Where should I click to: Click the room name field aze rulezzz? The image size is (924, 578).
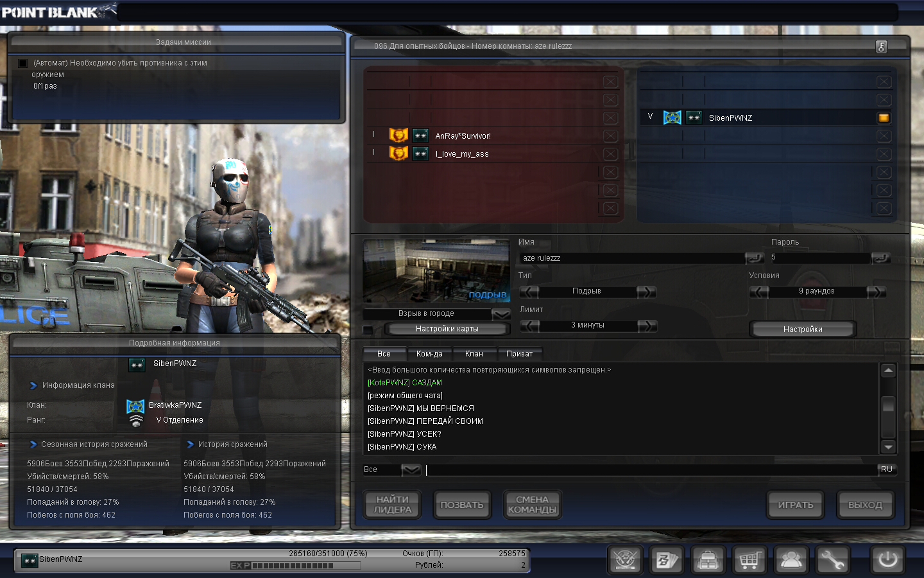click(x=632, y=258)
